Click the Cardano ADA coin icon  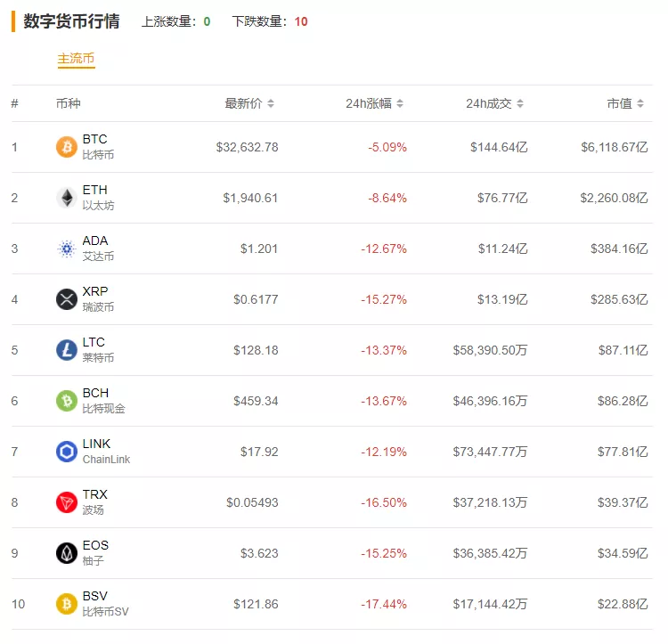point(67,249)
